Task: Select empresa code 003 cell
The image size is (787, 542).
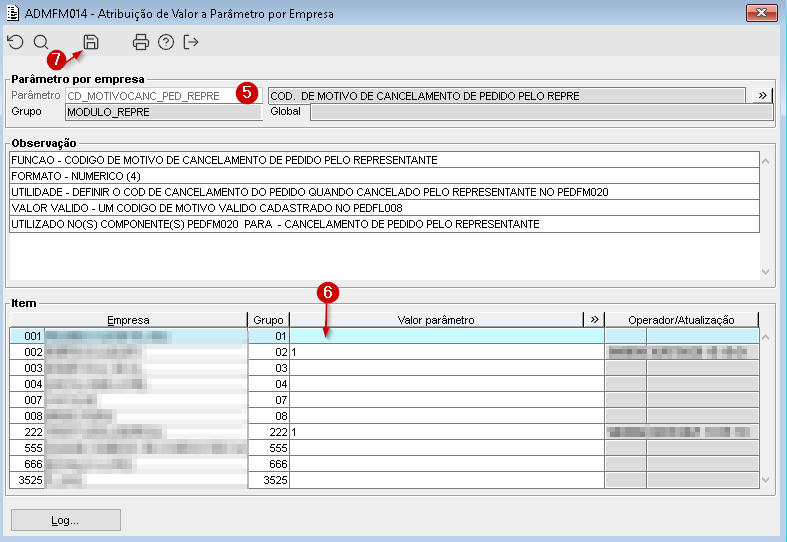Action: pyautogui.click(x=28, y=368)
